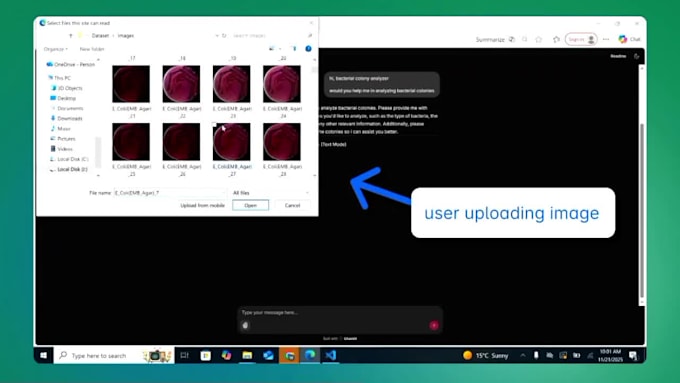Refresh the images folder listing
The image size is (680, 383).
pos(224,36)
